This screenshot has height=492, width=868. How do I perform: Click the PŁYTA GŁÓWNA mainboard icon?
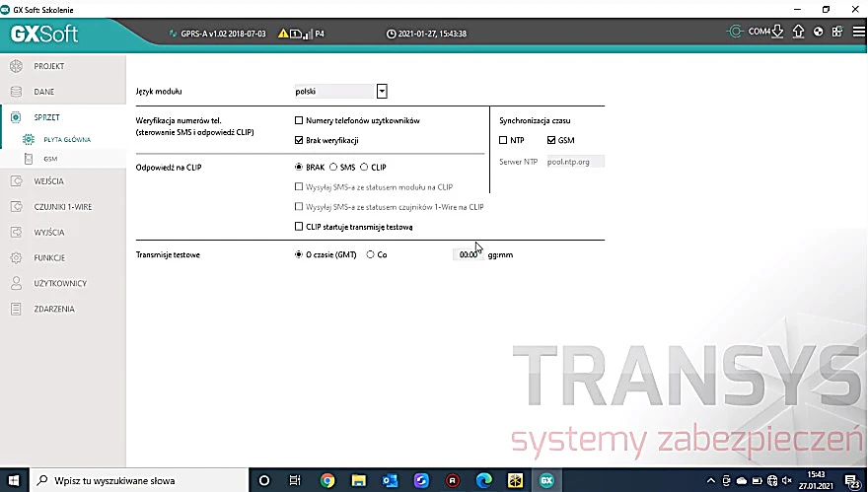coord(29,139)
